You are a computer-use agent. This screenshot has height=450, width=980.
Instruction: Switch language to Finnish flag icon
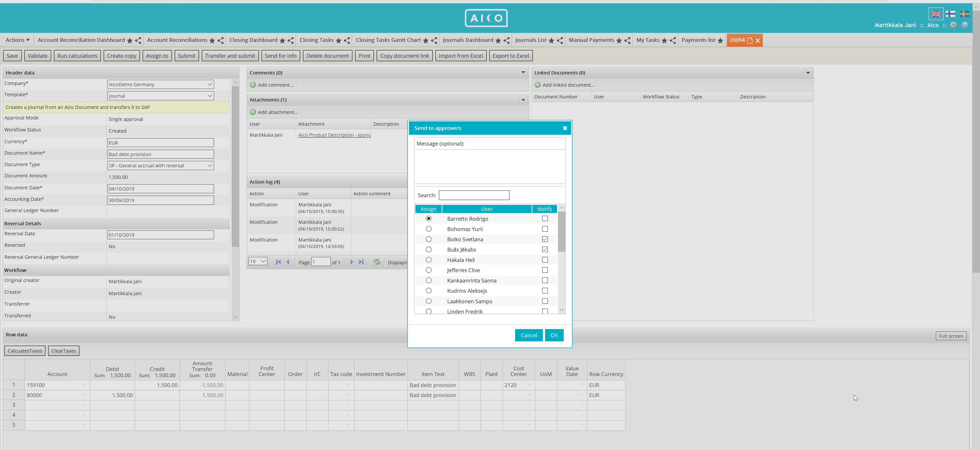(951, 13)
